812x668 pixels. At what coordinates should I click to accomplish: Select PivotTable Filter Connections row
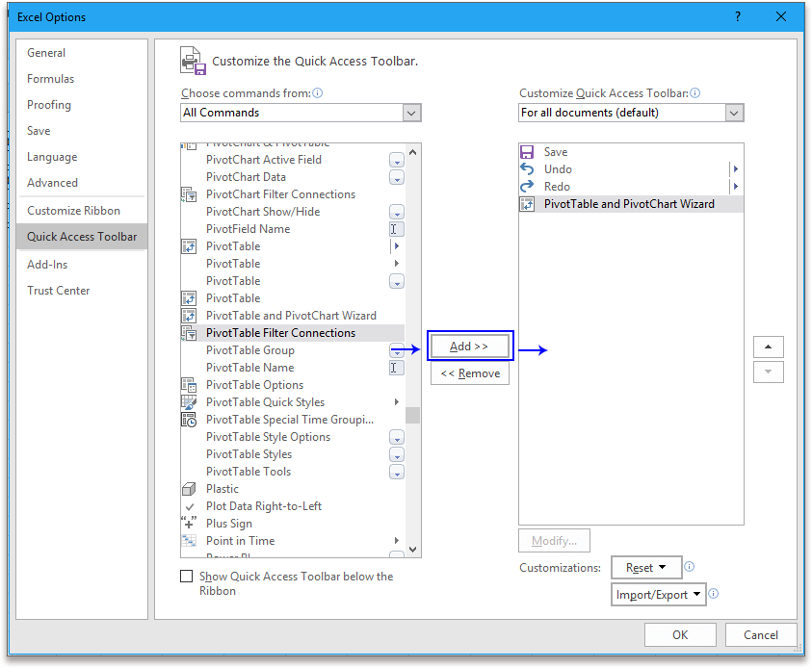293,333
